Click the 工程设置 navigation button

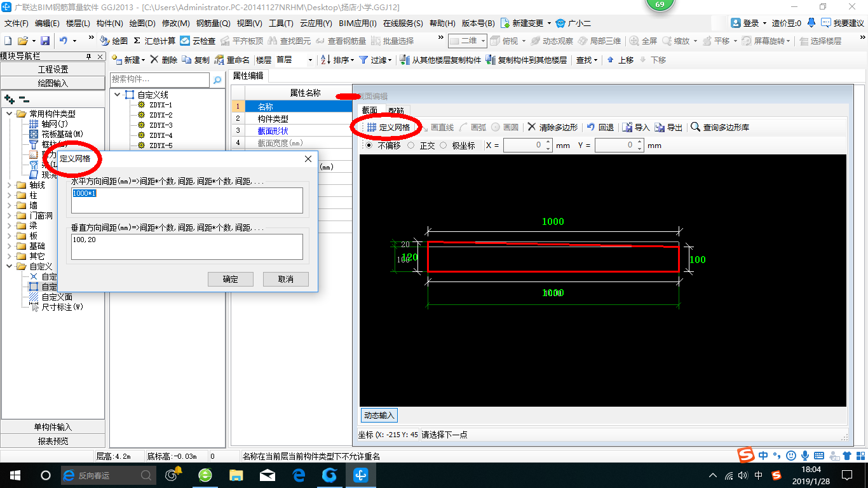point(53,69)
